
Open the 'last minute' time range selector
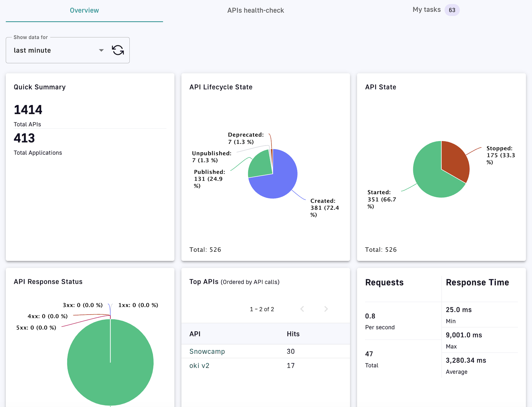tap(54, 50)
